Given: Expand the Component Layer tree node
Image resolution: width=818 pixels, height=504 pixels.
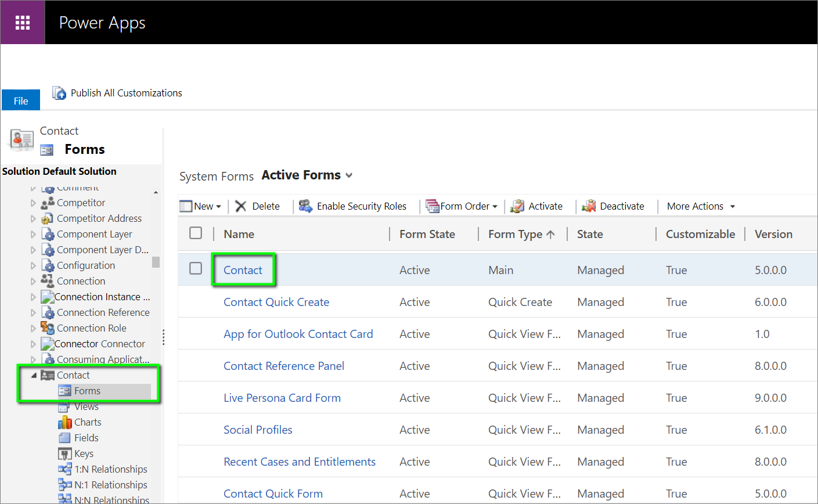Looking at the screenshot, I should tap(33, 235).
